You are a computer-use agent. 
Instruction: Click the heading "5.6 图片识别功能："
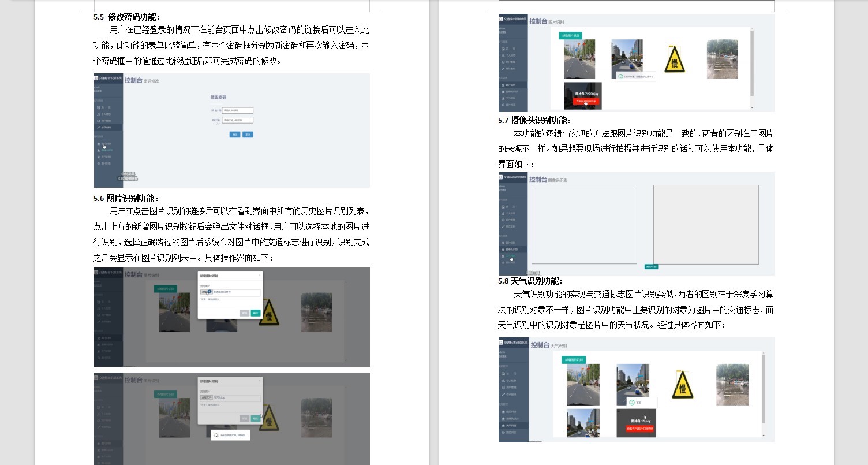point(126,198)
